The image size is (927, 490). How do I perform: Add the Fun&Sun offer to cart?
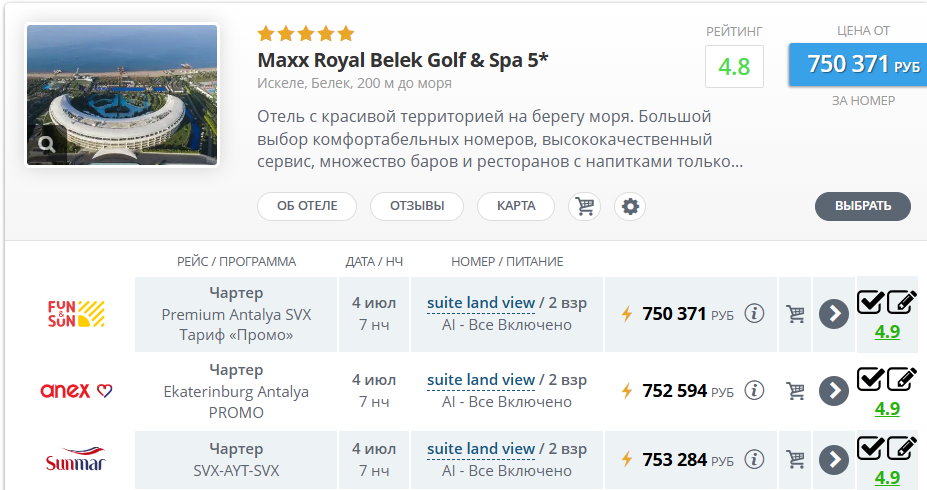(796, 314)
